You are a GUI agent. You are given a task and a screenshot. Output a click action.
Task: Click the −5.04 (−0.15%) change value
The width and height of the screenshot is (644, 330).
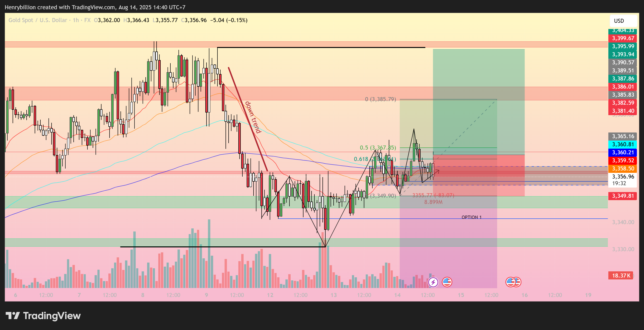(229, 20)
